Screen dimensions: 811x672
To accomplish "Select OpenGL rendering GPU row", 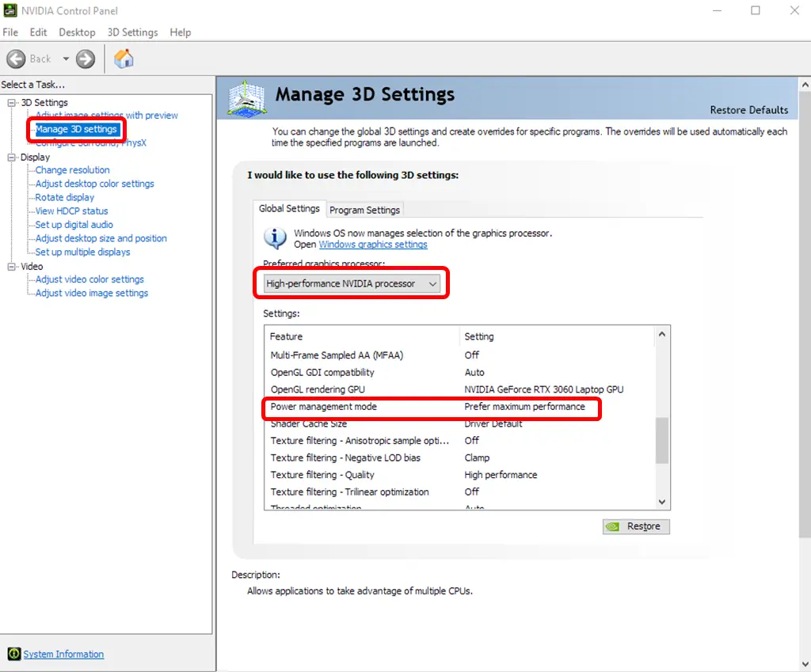I will tap(460, 389).
